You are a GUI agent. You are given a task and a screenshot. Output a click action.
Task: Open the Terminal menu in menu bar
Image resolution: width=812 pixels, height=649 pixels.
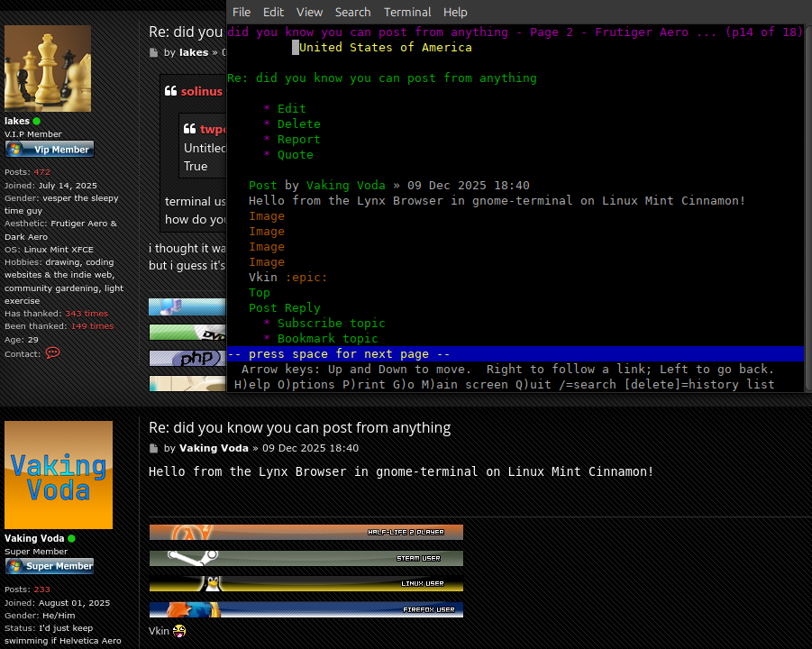[x=406, y=12]
